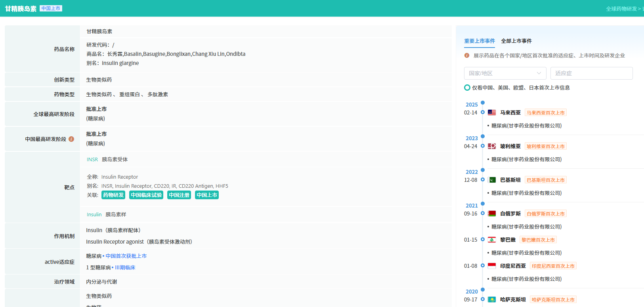The width and height of the screenshot is (644, 307).
Task: Click the Pakistan flag icon
Action: [492, 180]
